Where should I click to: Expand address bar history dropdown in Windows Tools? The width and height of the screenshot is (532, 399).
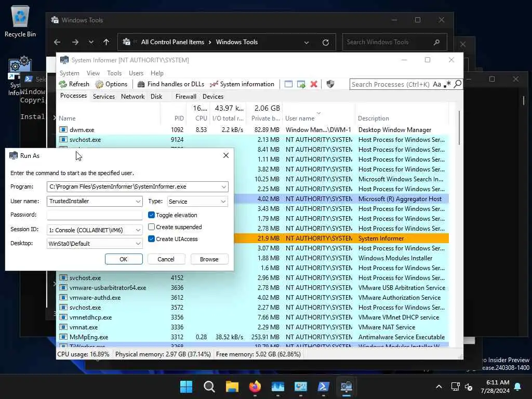307,43
